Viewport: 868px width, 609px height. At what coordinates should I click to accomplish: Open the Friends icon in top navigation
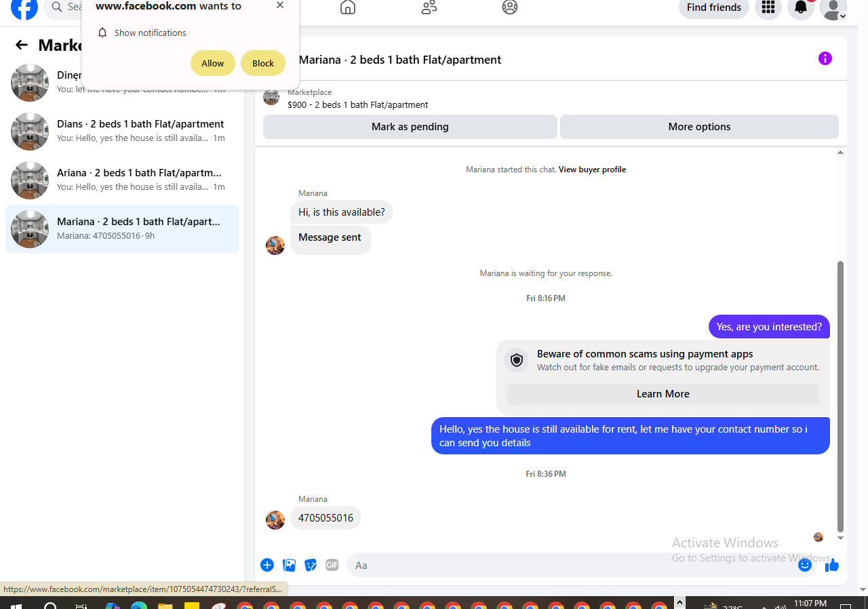point(429,7)
